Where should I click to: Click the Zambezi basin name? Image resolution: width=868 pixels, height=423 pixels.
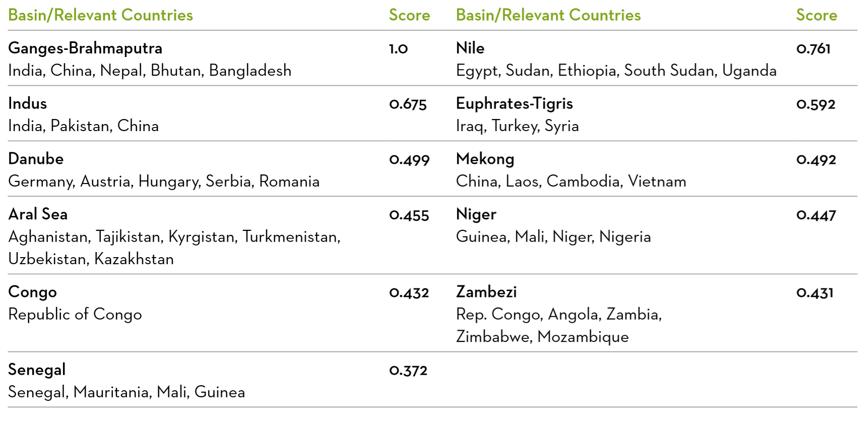pyautogui.click(x=486, y=292)
